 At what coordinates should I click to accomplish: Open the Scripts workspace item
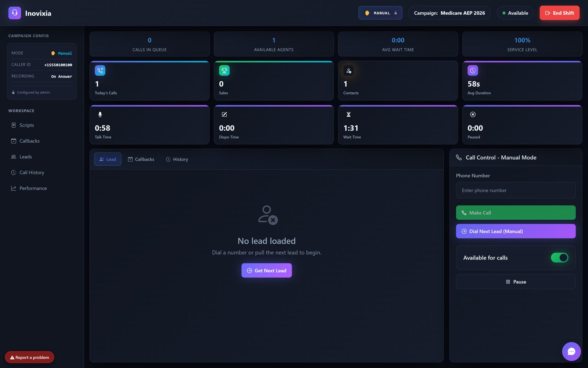[x=42, y=125]
